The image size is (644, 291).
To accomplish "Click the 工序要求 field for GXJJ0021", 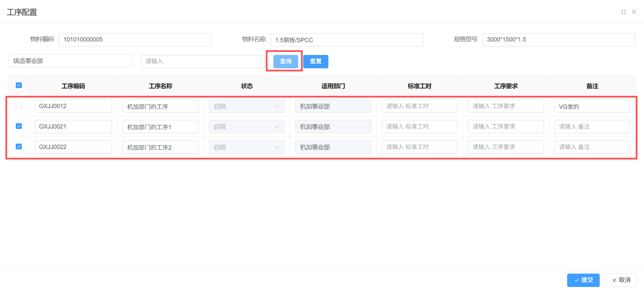I will coord(505,127).
